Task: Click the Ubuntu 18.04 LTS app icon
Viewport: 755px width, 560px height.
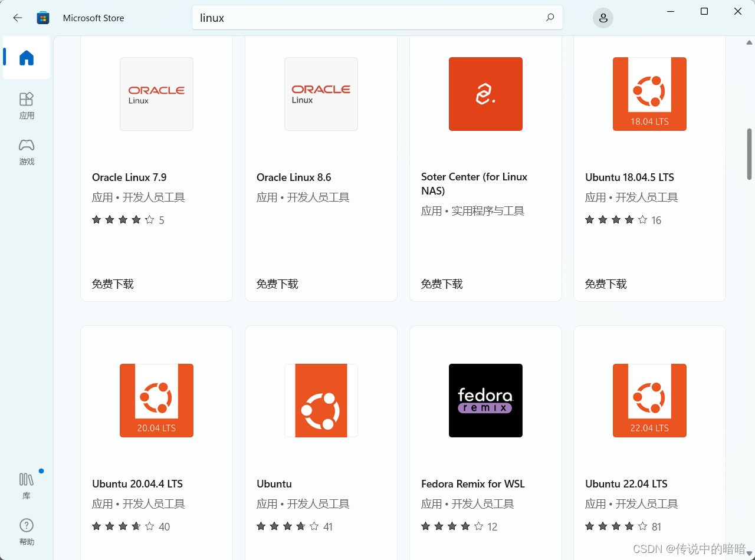Action: [x=649, y=94]
